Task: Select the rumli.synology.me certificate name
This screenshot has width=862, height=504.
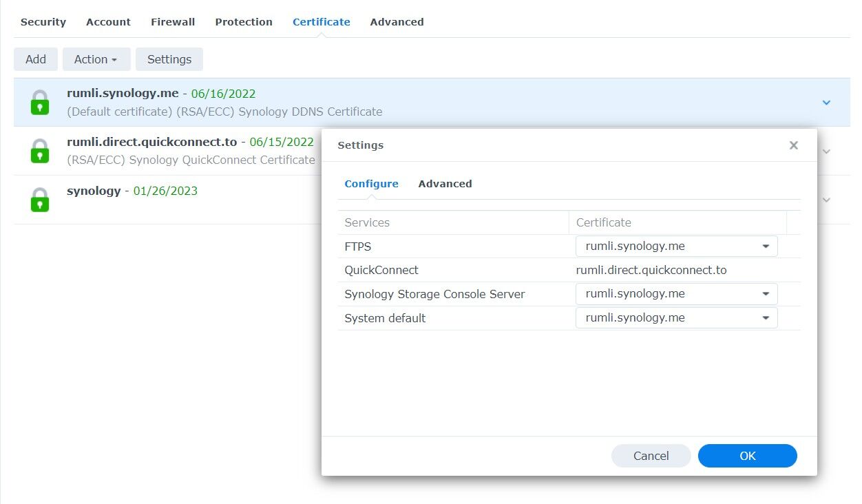Action: coord(123,93)
